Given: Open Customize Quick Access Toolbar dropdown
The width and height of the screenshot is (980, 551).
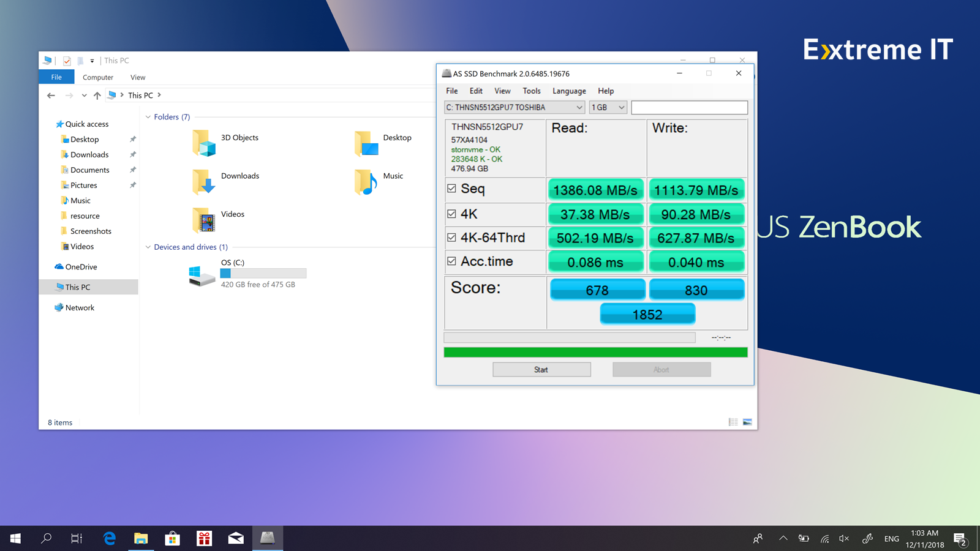Looking at the screenshot, I should tap(92, 61).
